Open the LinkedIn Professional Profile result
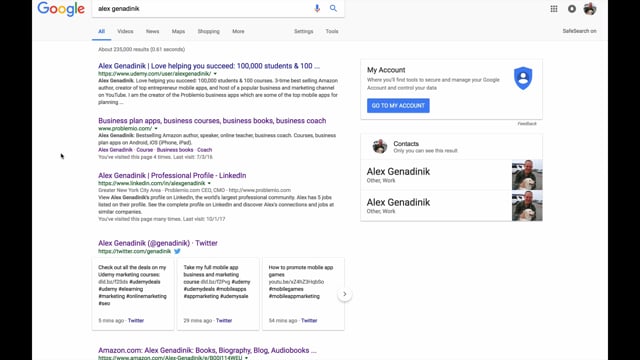Image resolution: width=640 pixels, height=360 pixels. point(172,176)
